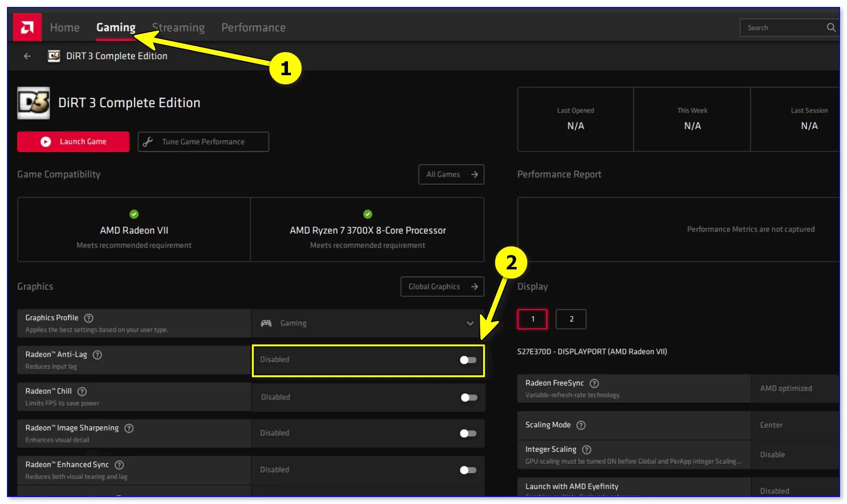Open help for Integer Scaling
The width and height of the screenshot is (847, 504).
(x=587, y=450)
